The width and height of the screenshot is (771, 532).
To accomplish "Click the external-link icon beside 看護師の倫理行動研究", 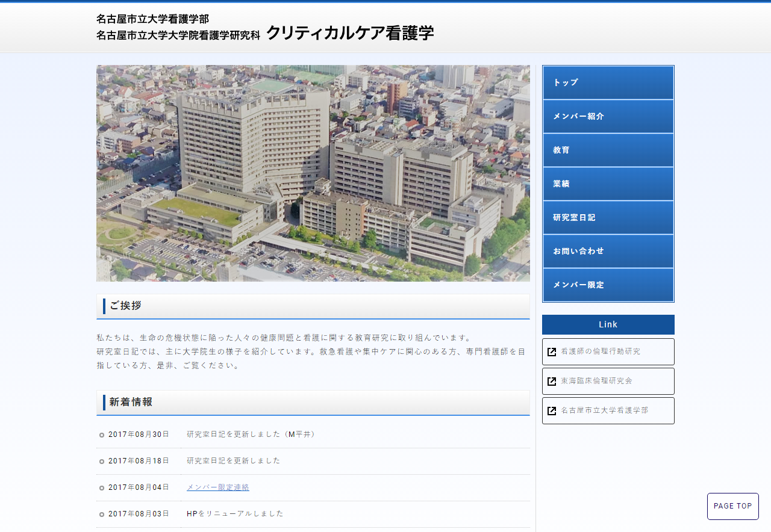I will 552,352.
